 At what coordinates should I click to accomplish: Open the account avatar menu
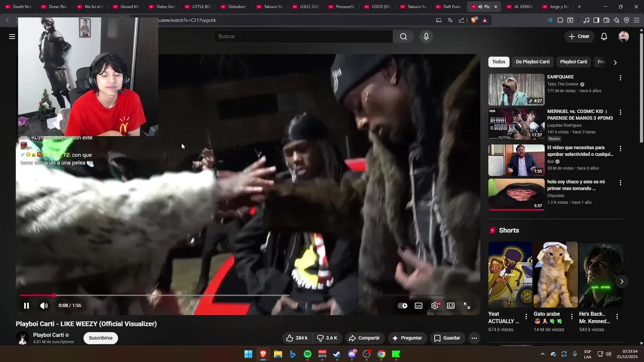623,36
